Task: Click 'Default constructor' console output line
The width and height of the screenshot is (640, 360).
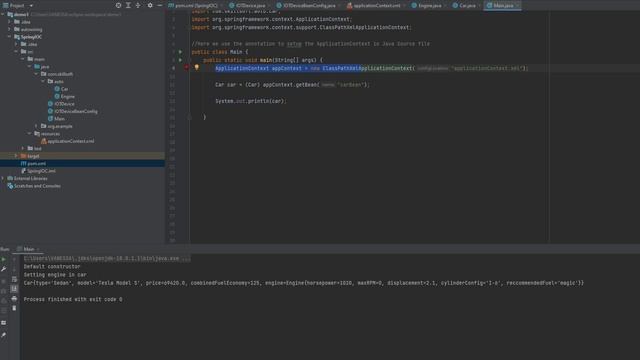Action: click(x=52, y=267)
